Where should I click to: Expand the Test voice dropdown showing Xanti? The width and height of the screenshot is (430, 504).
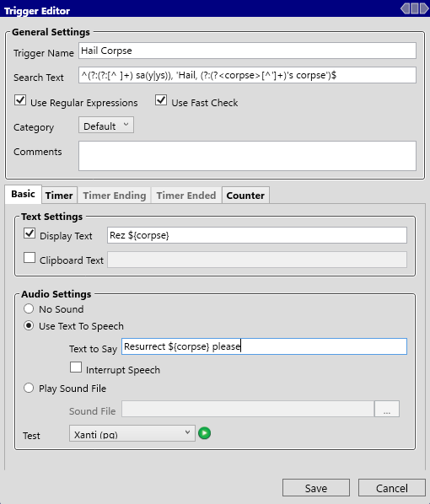132,433
